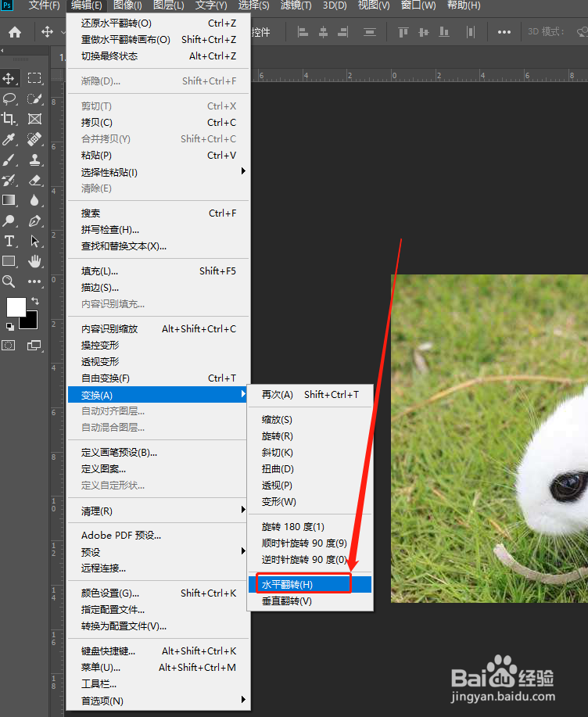Expand the 选择性粘贴(I) submenu
The image size is (588, 717).
pos(159,172)
